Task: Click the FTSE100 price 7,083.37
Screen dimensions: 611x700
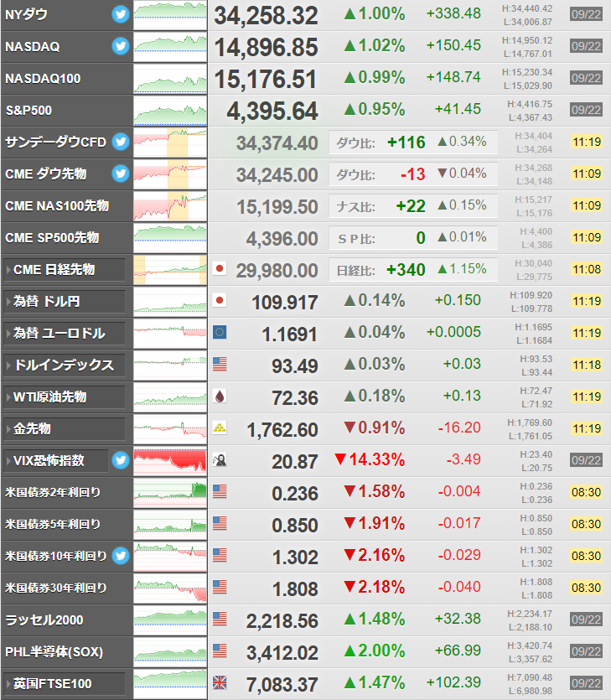Action: (282, 684)
